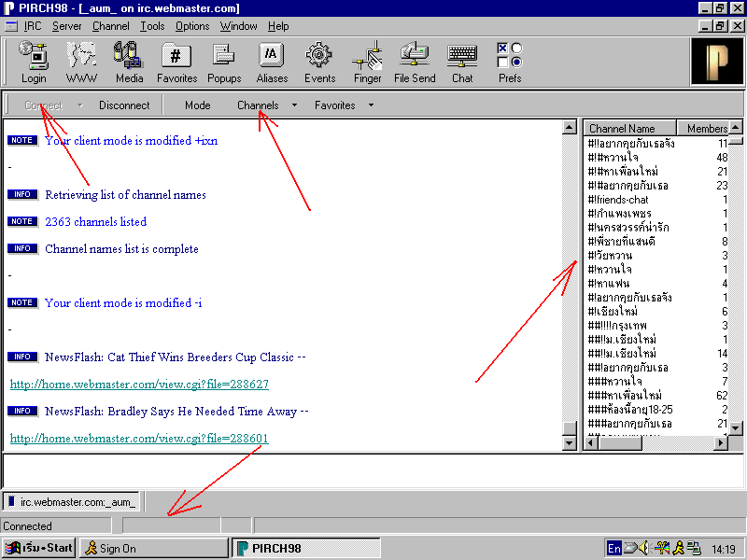Open the IRC menu
This screenshot has height=560, width=747.
click(33, 26)
